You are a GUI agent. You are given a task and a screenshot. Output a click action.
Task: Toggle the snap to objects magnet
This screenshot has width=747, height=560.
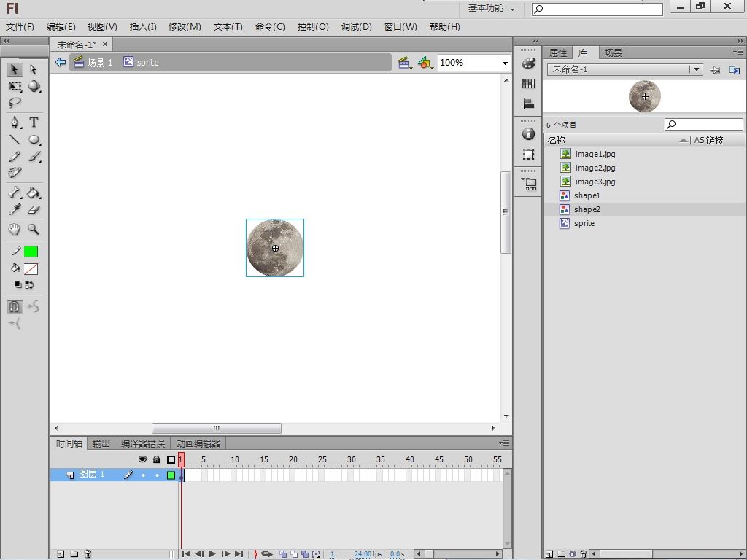pos(15,307)
